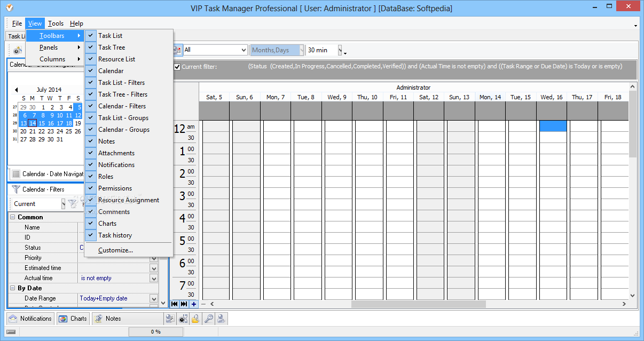Switch to the Notifications bottom tab
This screenshot has height=341, width=644.
pyautogui.click(x=30, y=319)
